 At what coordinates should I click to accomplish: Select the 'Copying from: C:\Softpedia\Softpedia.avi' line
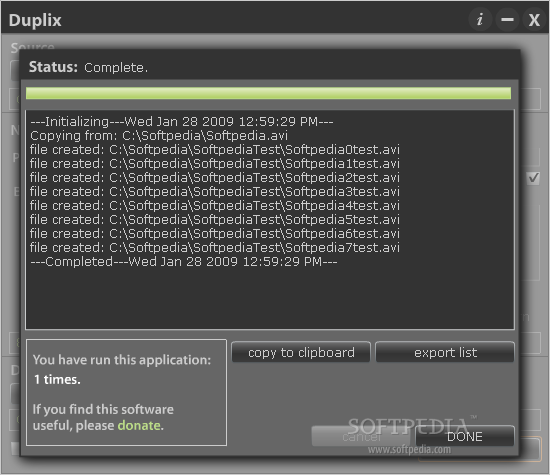tap(159, 135)
